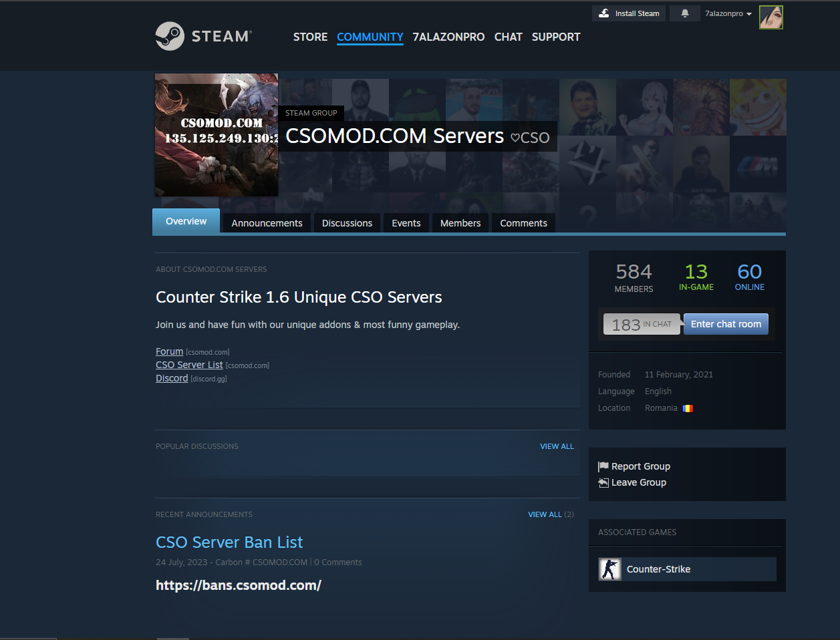Open the CSO Server Ban List announcement
This screenshot has height=640, width=840.
coord(229,542)
